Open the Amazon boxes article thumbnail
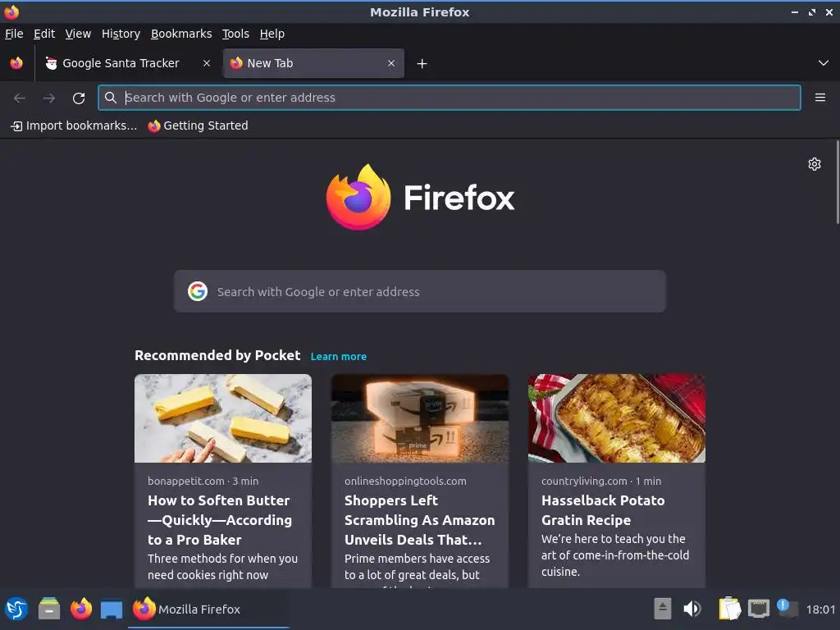Image resolution: width=840 pixels, height=630 pixels. [419, 418]
